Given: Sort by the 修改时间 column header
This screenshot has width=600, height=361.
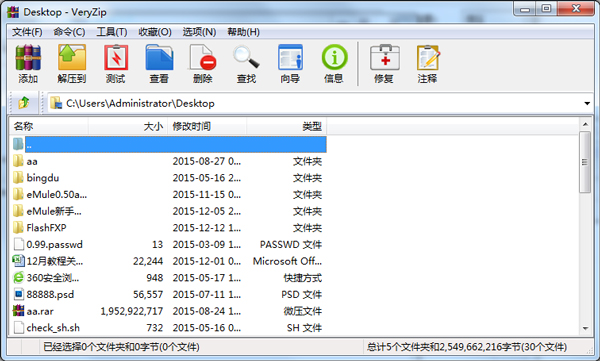Looking at the screenshot, I should tap(207, 126).
